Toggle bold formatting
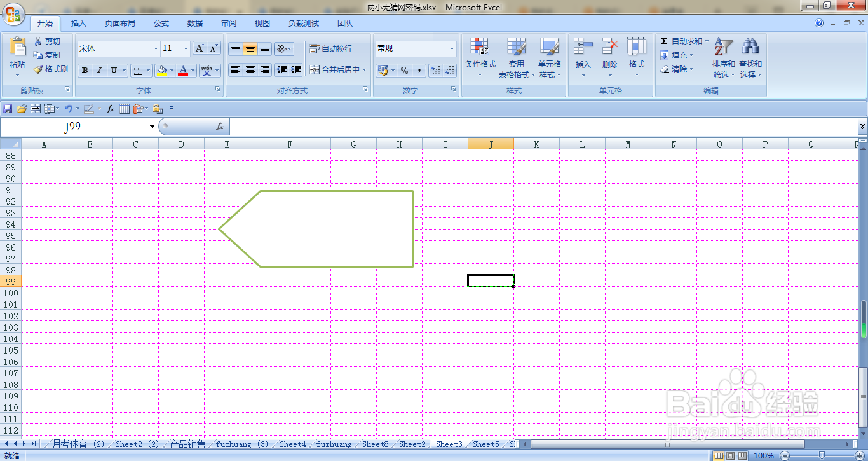The image size is (868, 461). click(85, 71)
